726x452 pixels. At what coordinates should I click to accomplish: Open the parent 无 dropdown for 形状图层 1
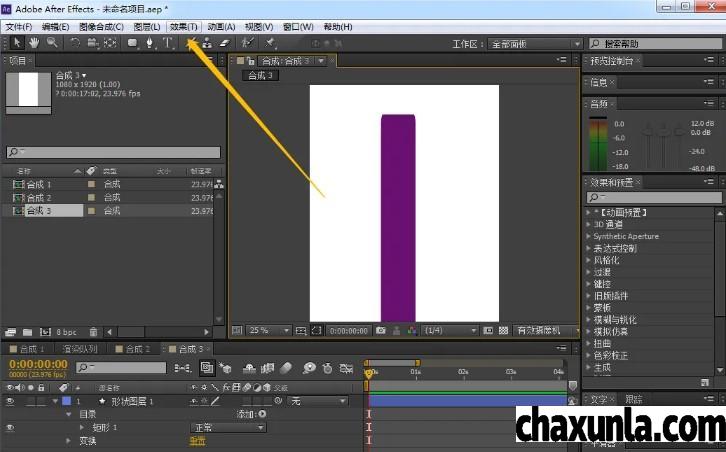(317, 402)
